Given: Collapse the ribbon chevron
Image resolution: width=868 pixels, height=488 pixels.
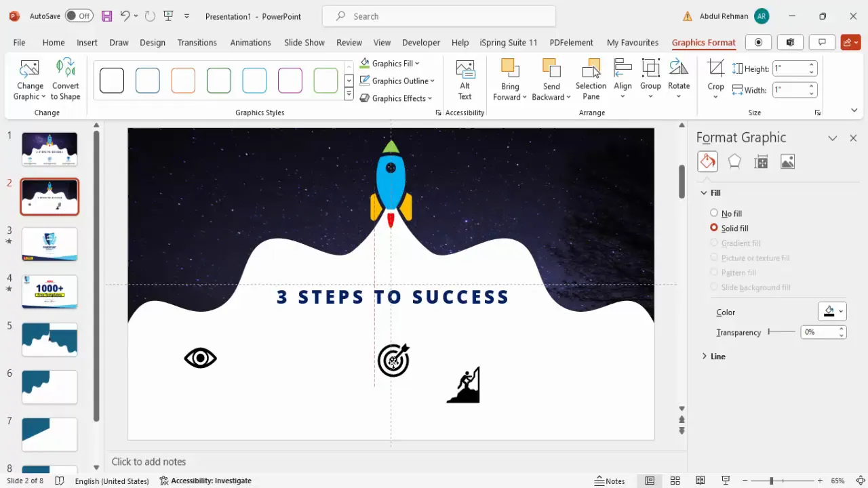Looking at the screenshot, I should pyautogui.click(x=854, y=110).
